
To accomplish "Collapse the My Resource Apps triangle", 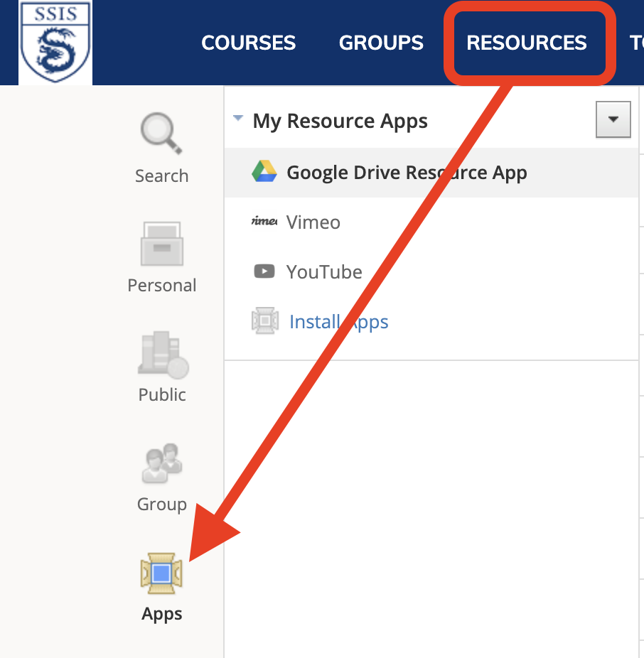I will [238, 119].
